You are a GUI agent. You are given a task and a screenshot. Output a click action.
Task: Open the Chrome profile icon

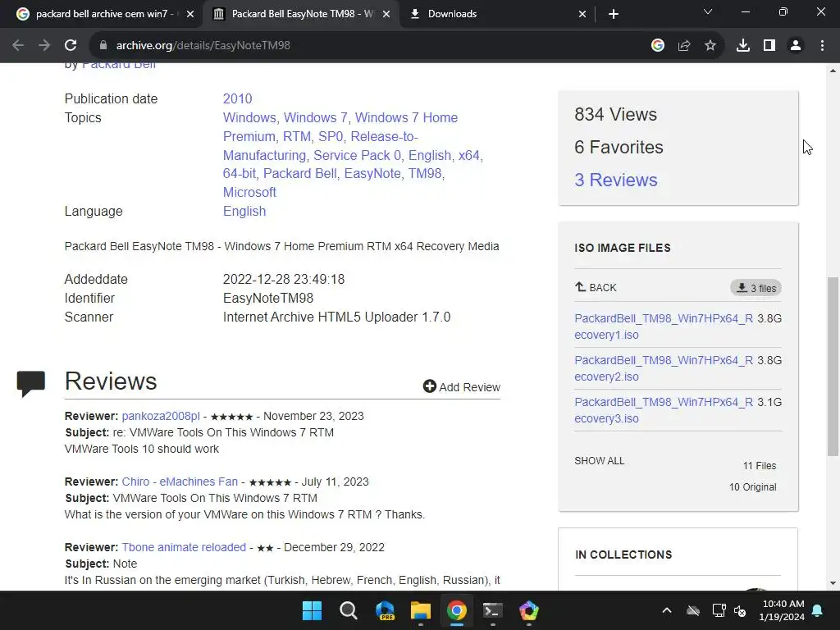click(796, 46)
